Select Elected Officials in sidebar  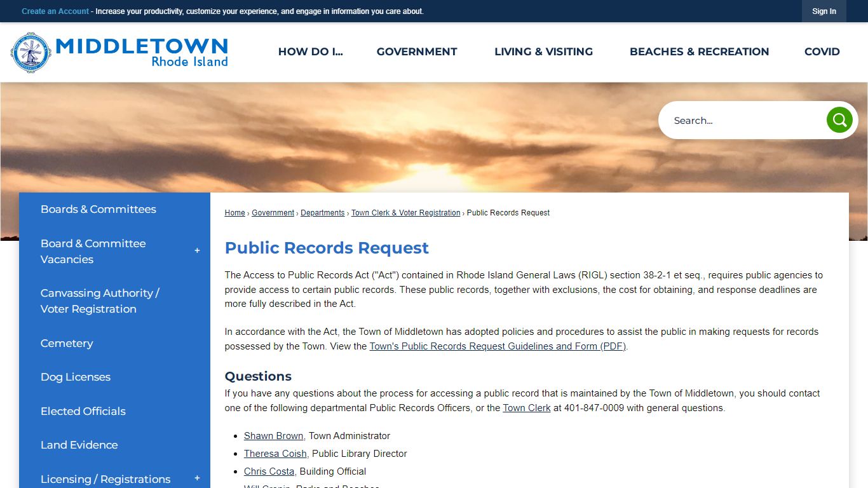pos(114,411)
